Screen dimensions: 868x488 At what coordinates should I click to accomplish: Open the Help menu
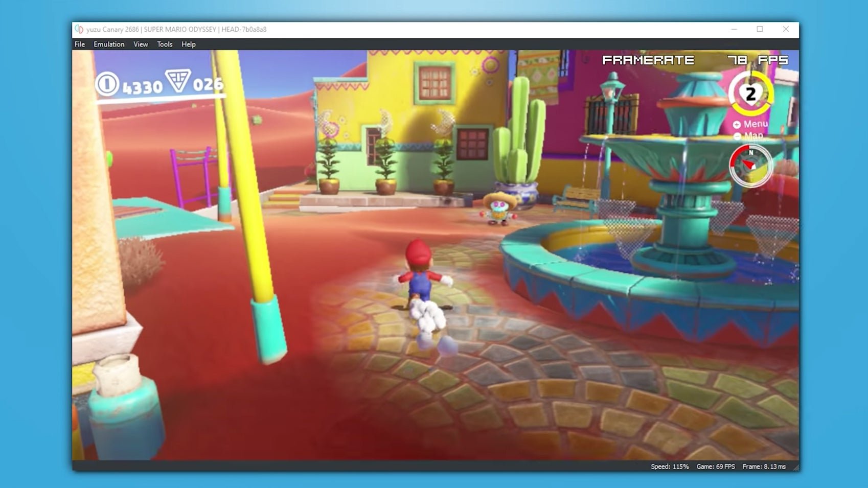click(189, 44)
